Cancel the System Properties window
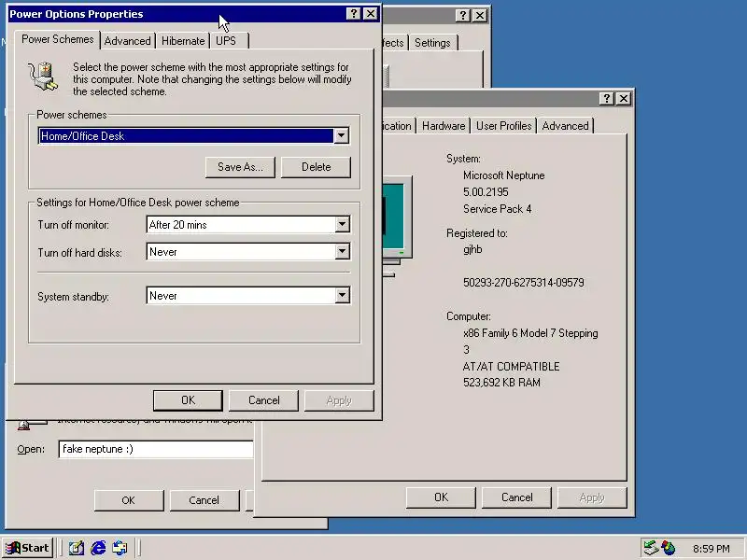 pyautogui.click(x=516, y=497)
